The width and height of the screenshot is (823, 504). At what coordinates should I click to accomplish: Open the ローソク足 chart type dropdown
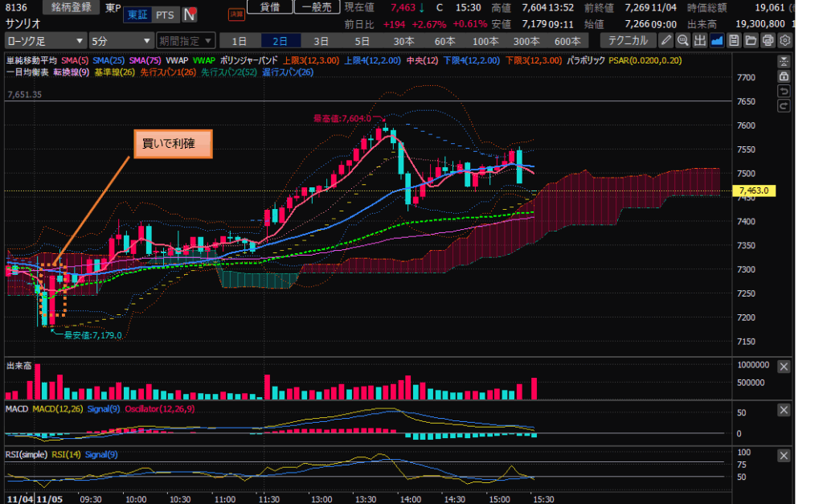click(46, 40)
